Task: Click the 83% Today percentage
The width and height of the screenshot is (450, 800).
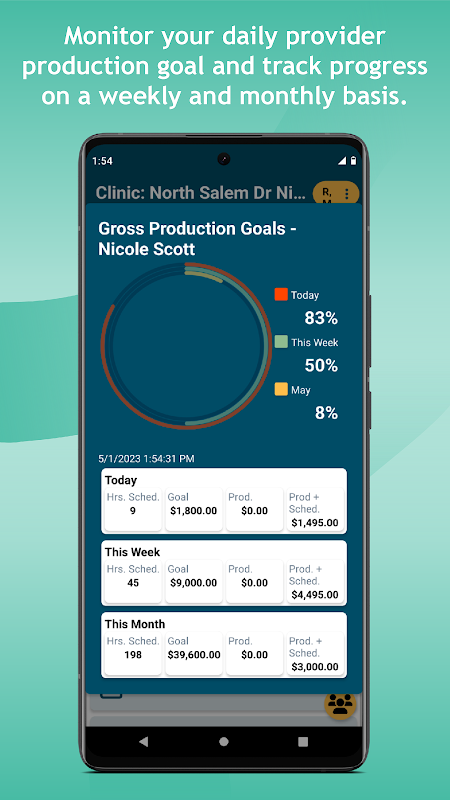Action: pos(321,318)
